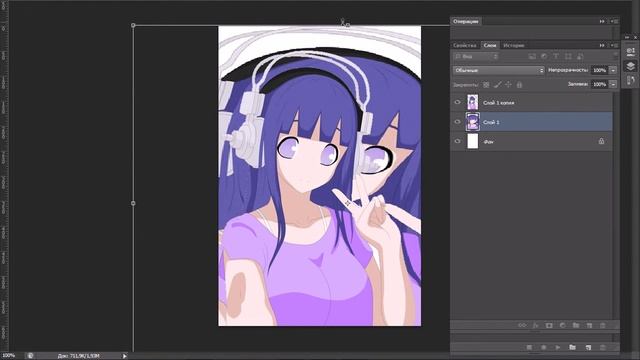Delete action trash icon in Actions panel
This screenshot has width=640, height=360.
coord(602,347)
